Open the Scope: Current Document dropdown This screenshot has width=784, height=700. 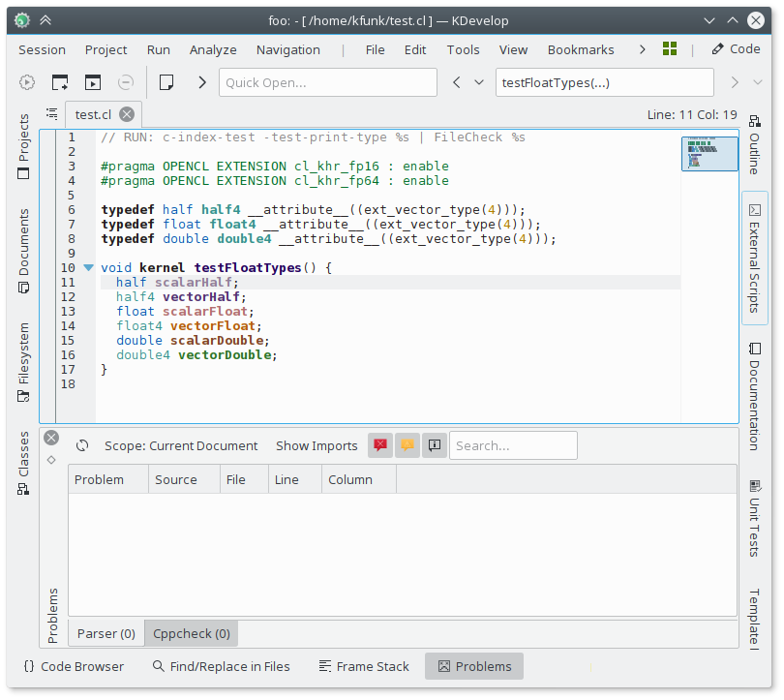click(180, 445)
